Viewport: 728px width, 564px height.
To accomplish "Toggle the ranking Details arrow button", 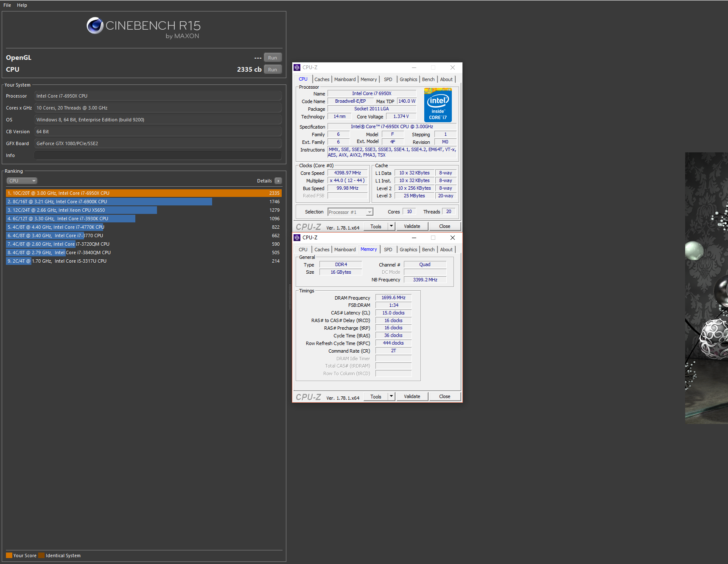I will click(278, 181).
